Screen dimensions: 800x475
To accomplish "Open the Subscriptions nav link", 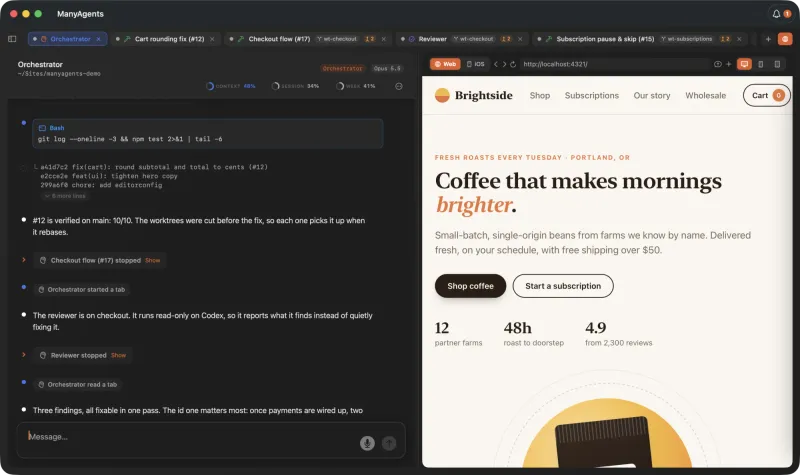I will pos(592,95).
